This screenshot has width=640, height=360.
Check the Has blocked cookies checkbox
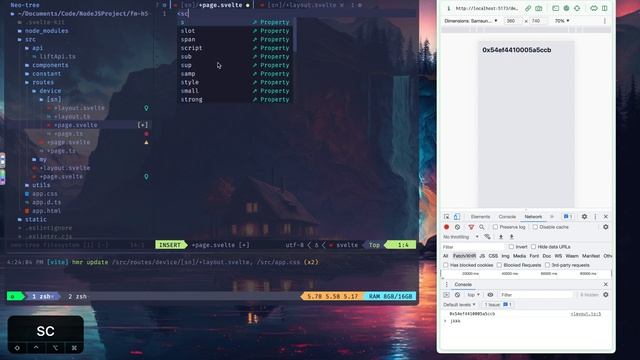446,265
